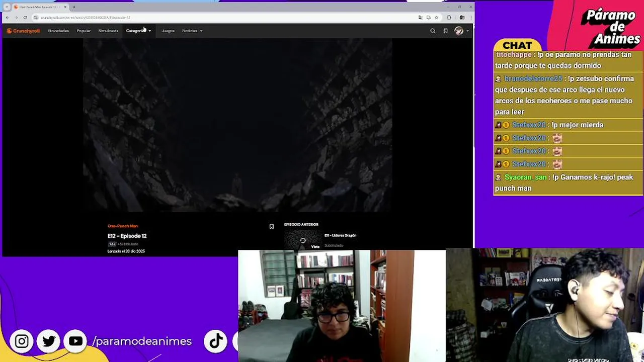
Task: Click the TikTok icon in the overlay
Action: coord(216,341)
